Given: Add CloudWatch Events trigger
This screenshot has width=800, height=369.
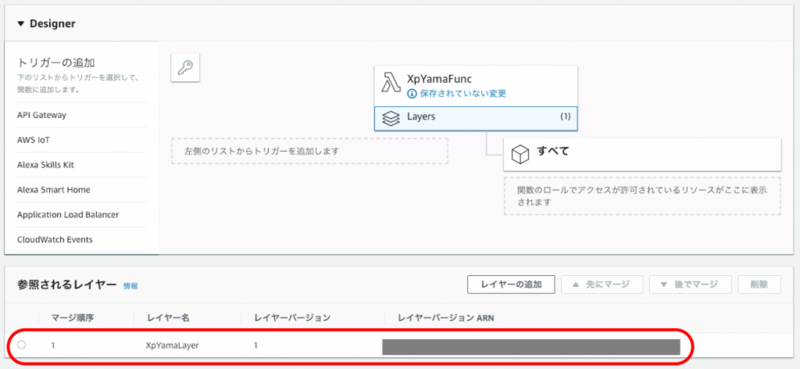Looking at the screenshot, I should pyautogui.click(x=55, y=239).
